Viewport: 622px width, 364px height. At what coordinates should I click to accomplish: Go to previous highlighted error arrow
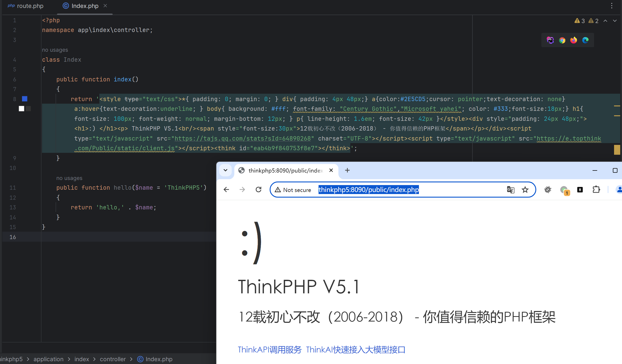[605, 21]
